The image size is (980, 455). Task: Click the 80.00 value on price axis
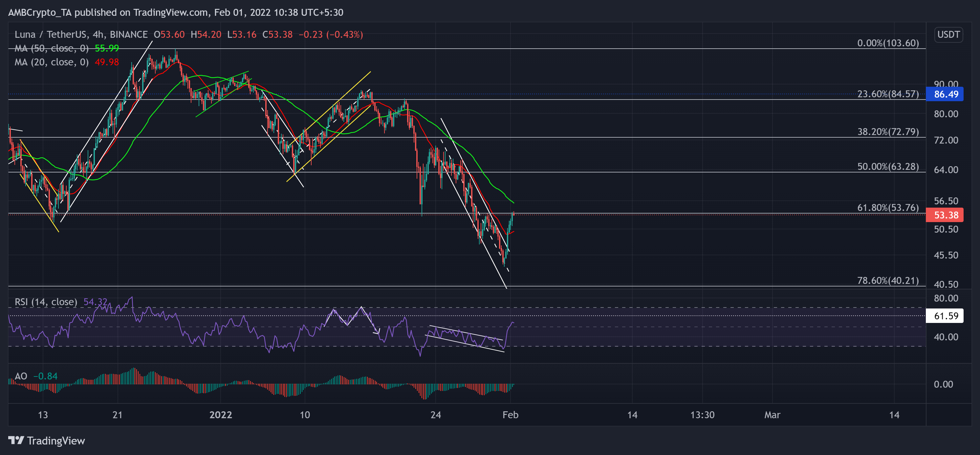(x=946, y=114)
